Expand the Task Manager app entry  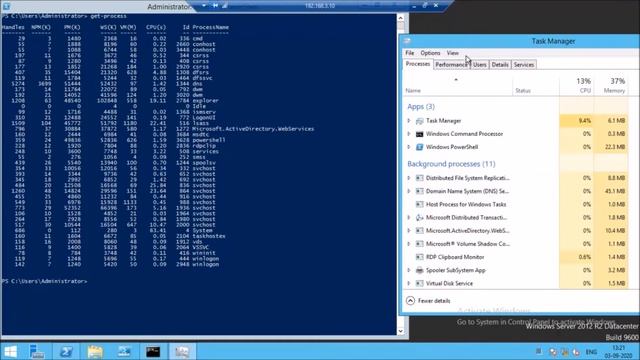tap(409, 121)
